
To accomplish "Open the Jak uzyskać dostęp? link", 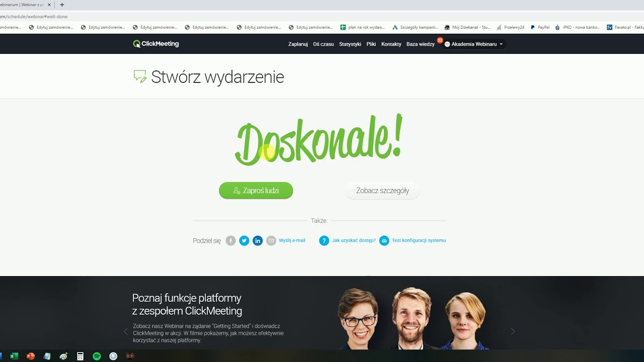I will point(354,240).
